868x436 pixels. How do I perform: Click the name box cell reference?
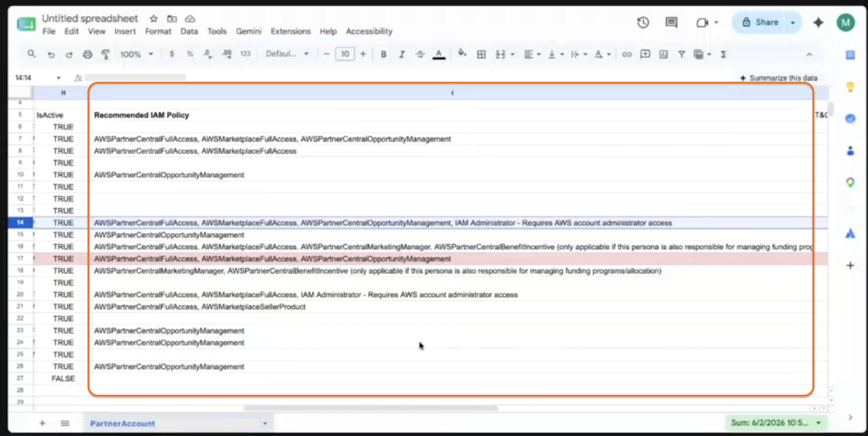(x=23, y=78)
